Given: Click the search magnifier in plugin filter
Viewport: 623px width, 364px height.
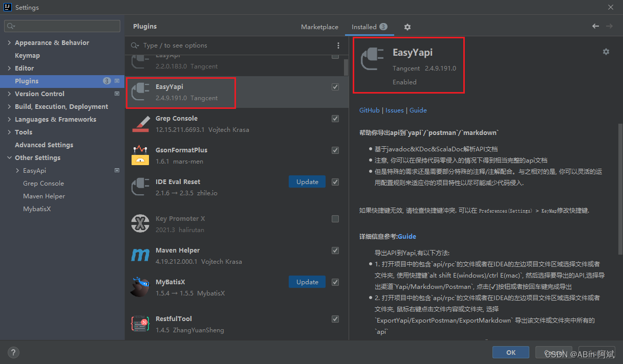Looking at the screenshot, I should pos(135,45).
